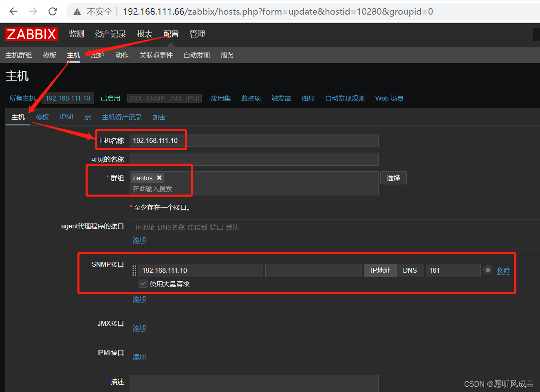Go to 主机 in configuration submenu
540x392 pixels.
point(74,55)
